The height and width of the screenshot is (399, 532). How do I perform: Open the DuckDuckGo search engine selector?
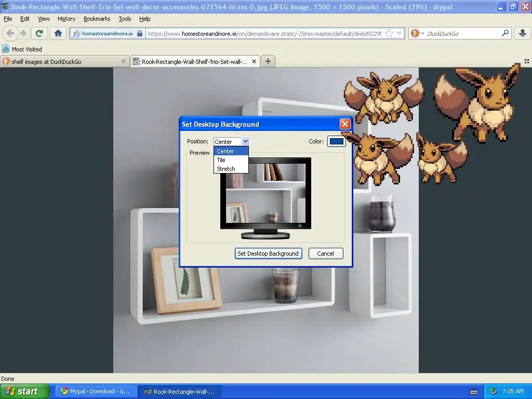click(417, 33)
